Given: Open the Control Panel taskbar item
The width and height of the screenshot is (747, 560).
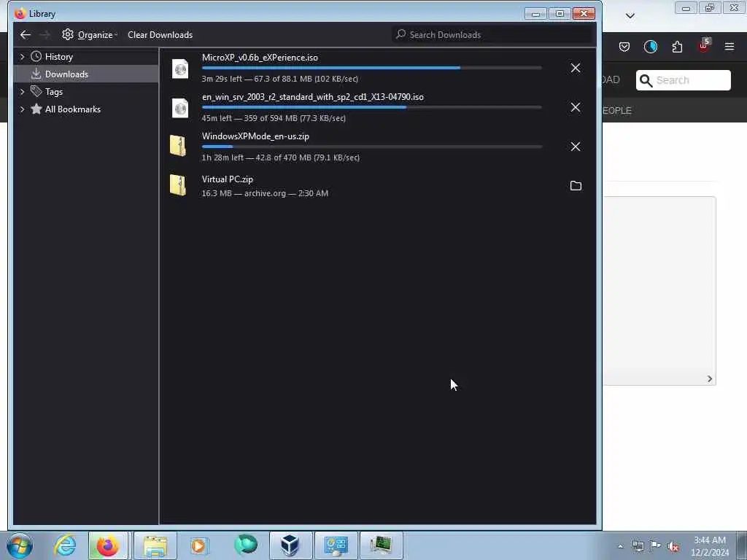Looking at the screenshot, I should 336,545.
